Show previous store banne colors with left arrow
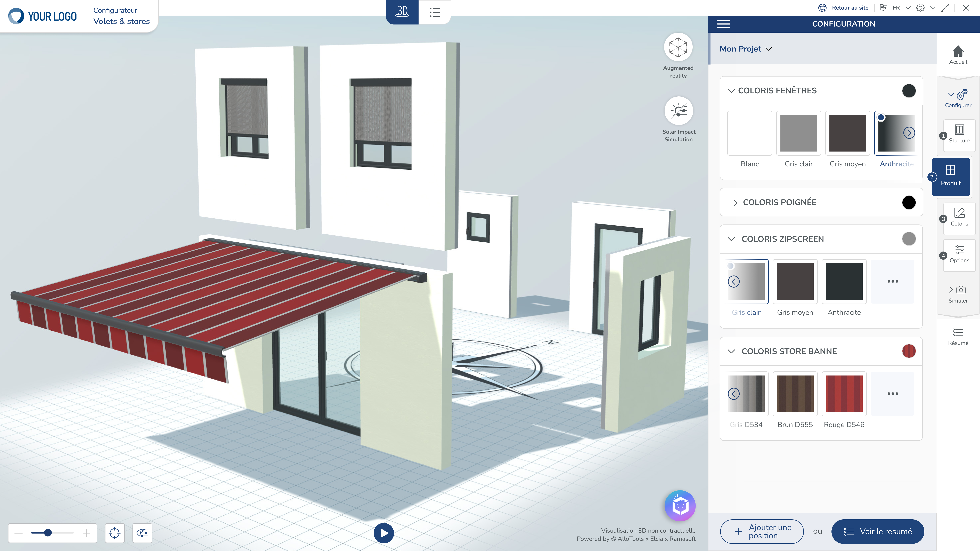 point(733,394)
